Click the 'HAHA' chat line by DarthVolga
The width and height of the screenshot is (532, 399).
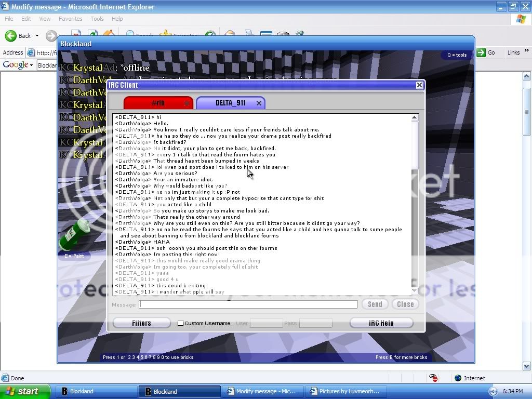142,242
